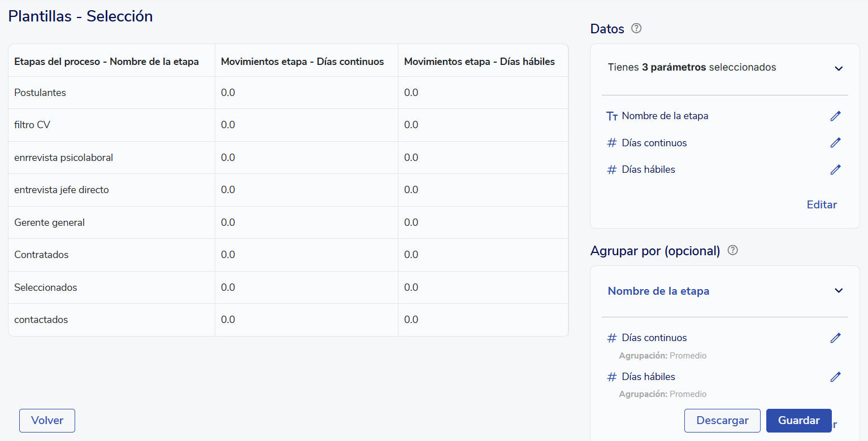This screenshot has width=868, height=441.
Task: Click the Días continuos column header
Action: [x=302, y=62]
